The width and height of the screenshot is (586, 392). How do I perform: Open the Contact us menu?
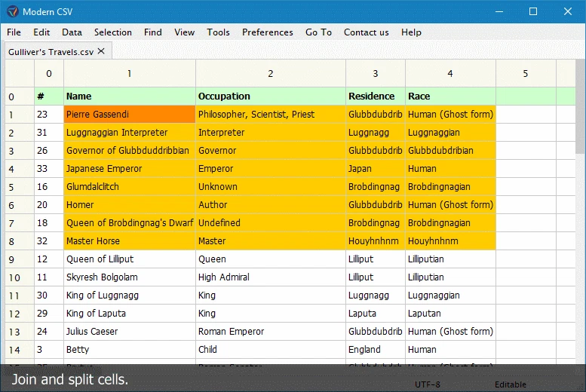[367, 32]
